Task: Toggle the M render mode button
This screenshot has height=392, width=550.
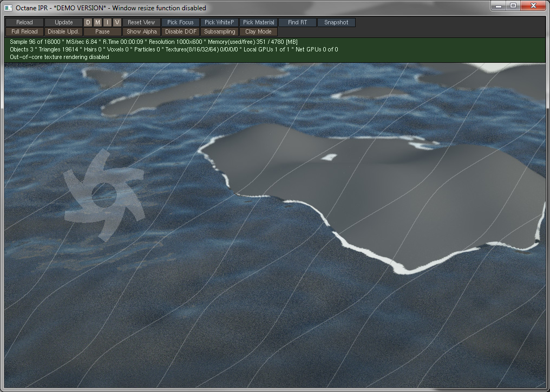Action: click(x=98, y=22)
